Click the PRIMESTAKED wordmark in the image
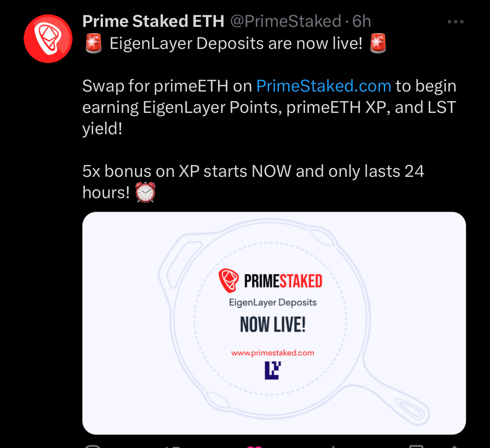The height and width of the screenshot is (448, 490). coord(283,281)
